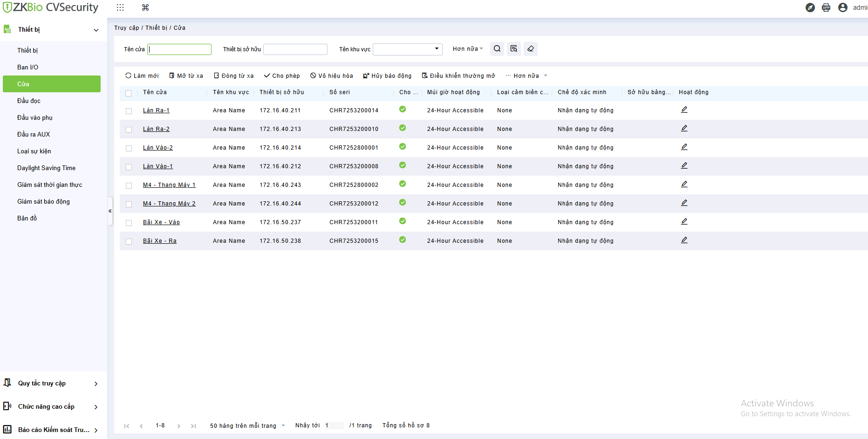Screen dimensions: 868x439
Task: Click edit pencil for Bãi Xe - Ra
Action: (684, 240)
